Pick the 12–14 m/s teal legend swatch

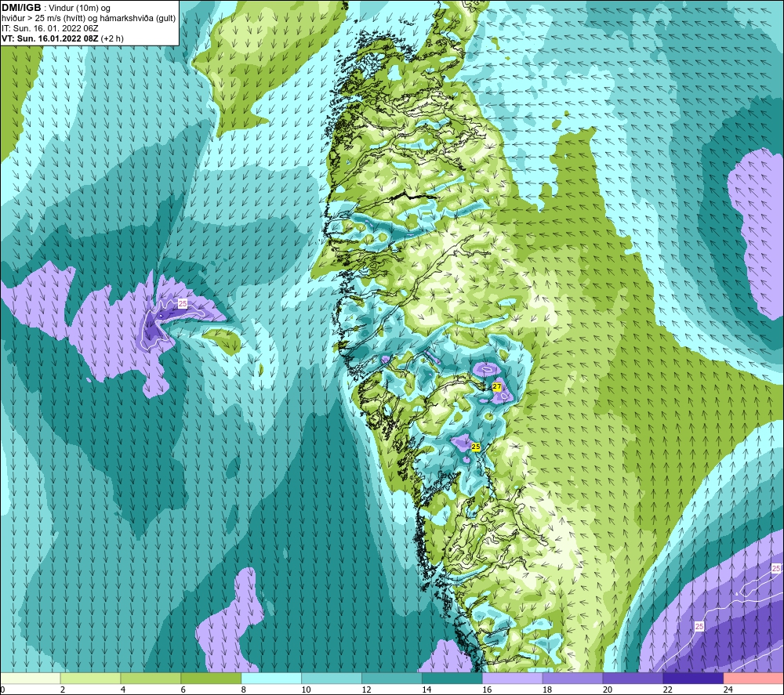(x=392, y=678)
